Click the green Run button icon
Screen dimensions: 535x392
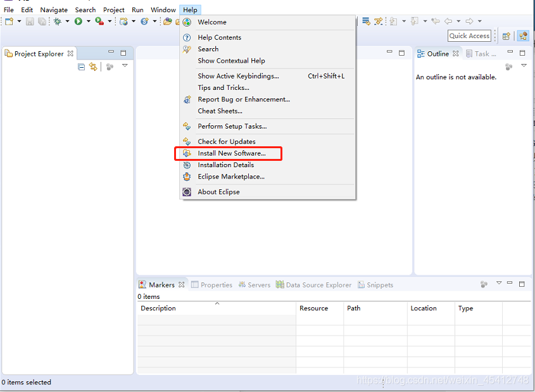coord(79,22)
